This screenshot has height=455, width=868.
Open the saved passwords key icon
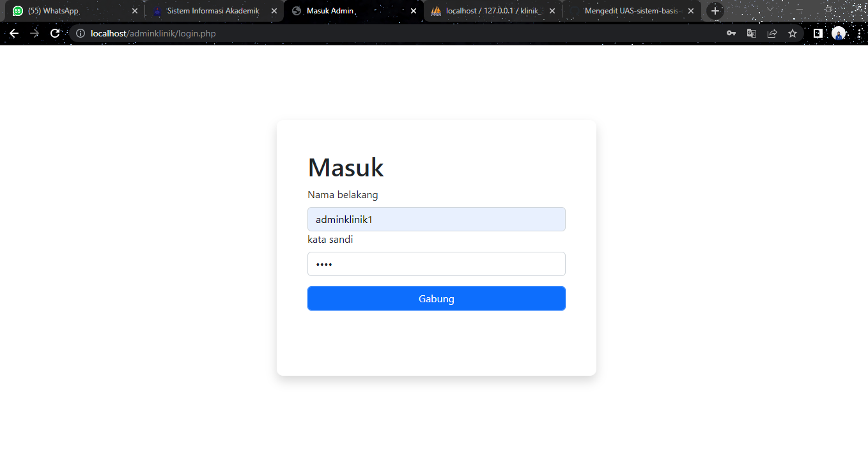click(731, 33)
